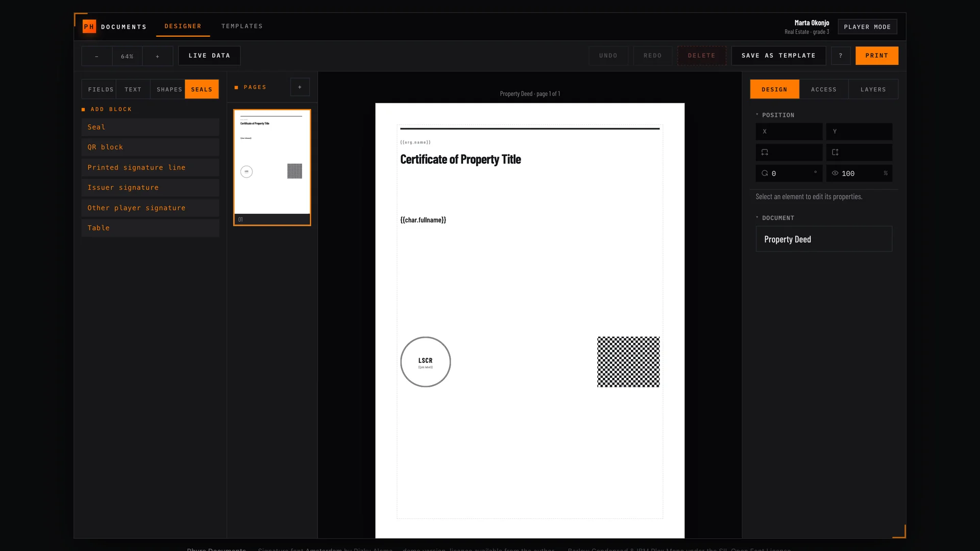Image resolution: width=980 pixels, height=551 pixels.
Task: Click the Undo button
Action: click(x=608, y=56)
